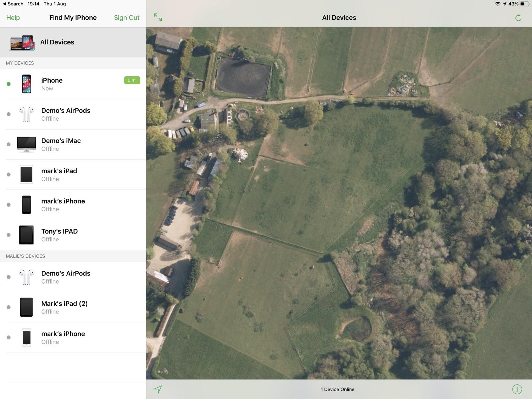
Task: Select mark's iPhone under Malie's Devices
Action: tap(73, 337)
